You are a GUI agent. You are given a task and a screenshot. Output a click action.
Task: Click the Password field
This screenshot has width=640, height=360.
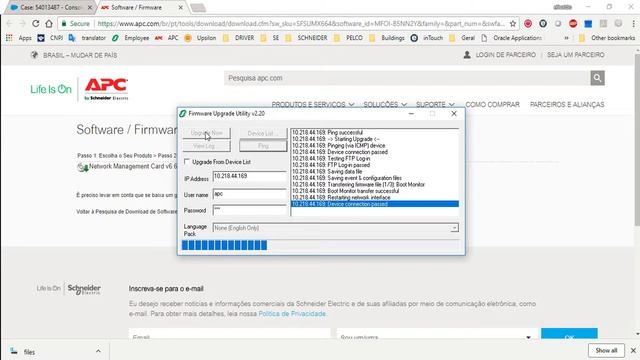tap(249, 210)
